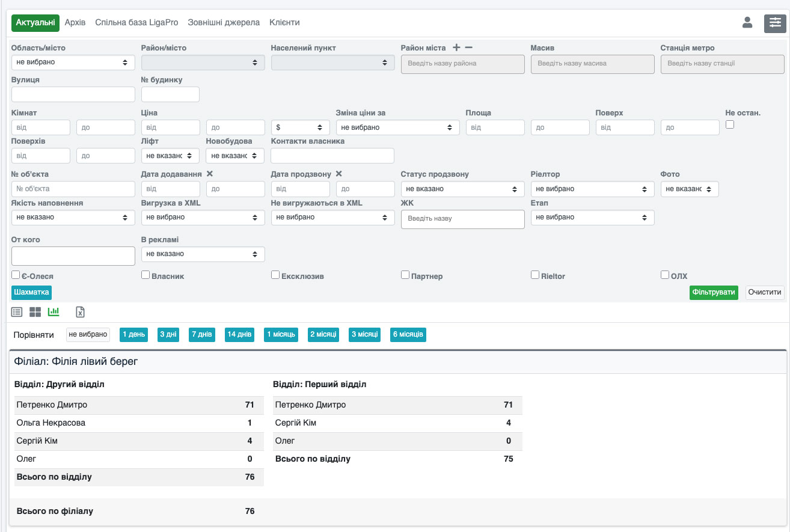Screen dimensions: 790x532
Task: Switch to grid tiles view icon
Action: pyautogui.click(x=35, y=312)
